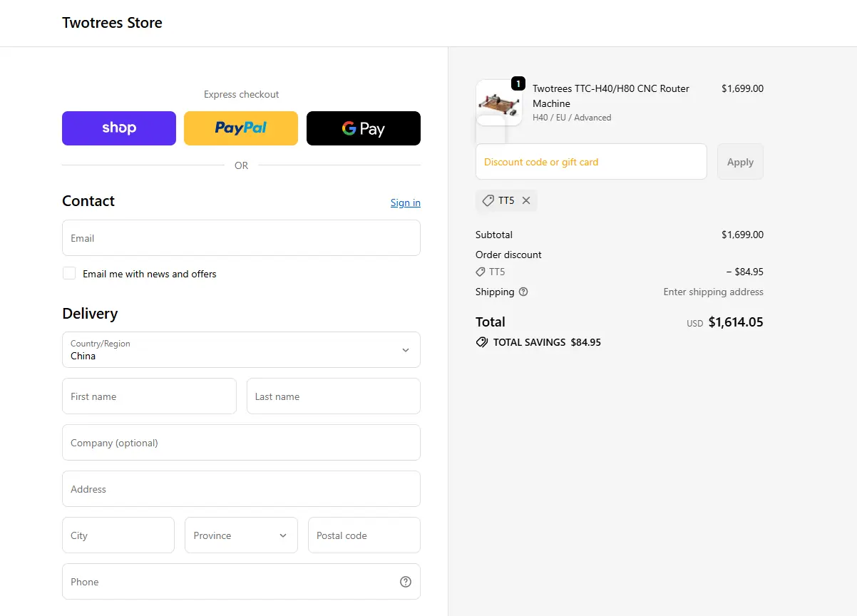The height and width of the screenshot is (616, 857).
Task: Enable Email me with news and offers
Action: tap(69, 273)
